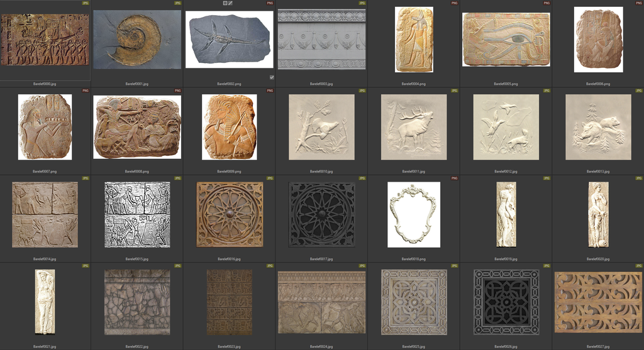
Task: Click the JPG badge on Barelief0003 tile
Action: point(362,3)
